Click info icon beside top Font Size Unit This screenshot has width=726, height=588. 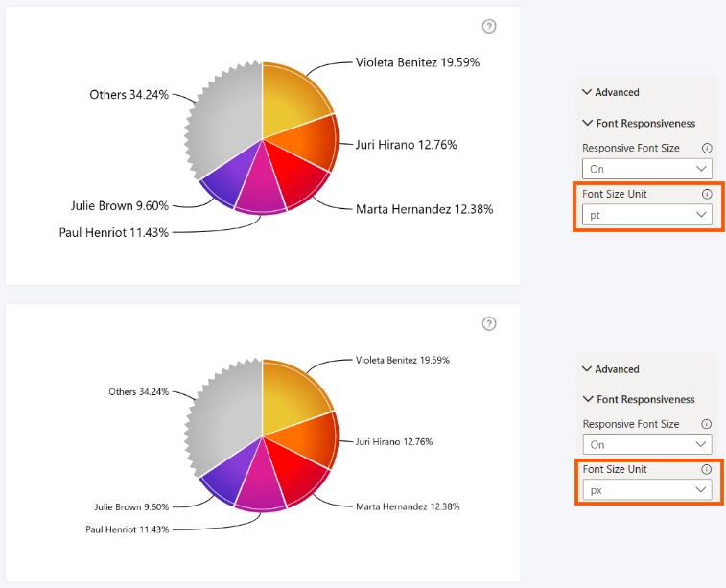707,194
